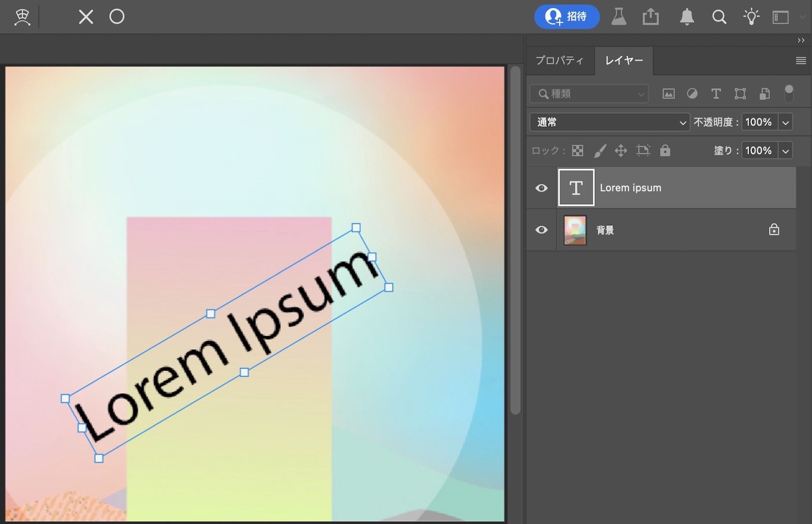Click the 背景 layer thumbnail

tap(575, 230)
